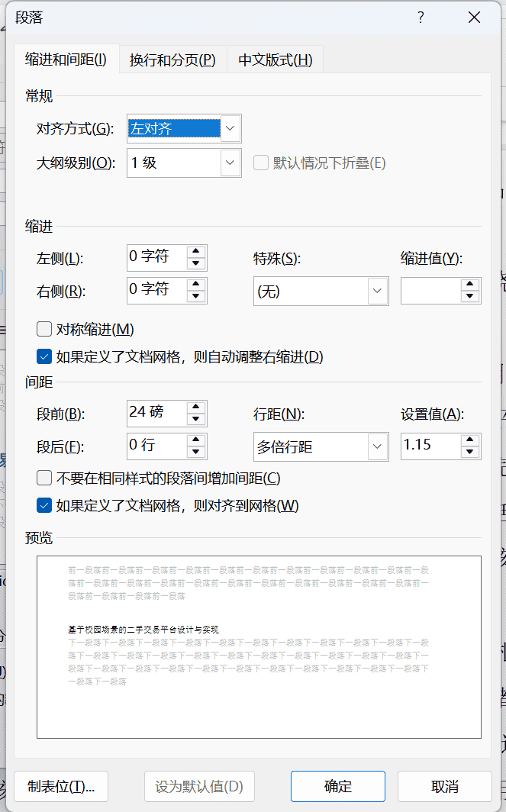The height and width of the screenshot is (812, 506).
Task: Decrease right indent with down arrow
Action: click(x=197, y=296)
